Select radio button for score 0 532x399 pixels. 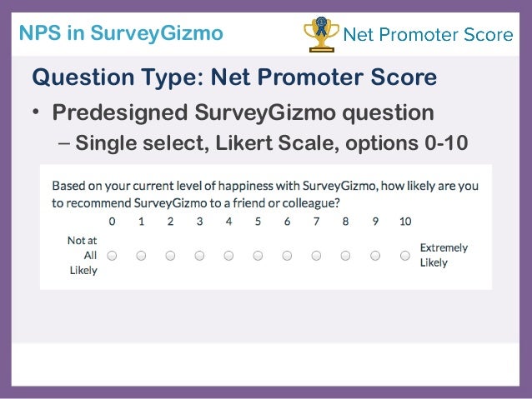[x=112, y=256]
